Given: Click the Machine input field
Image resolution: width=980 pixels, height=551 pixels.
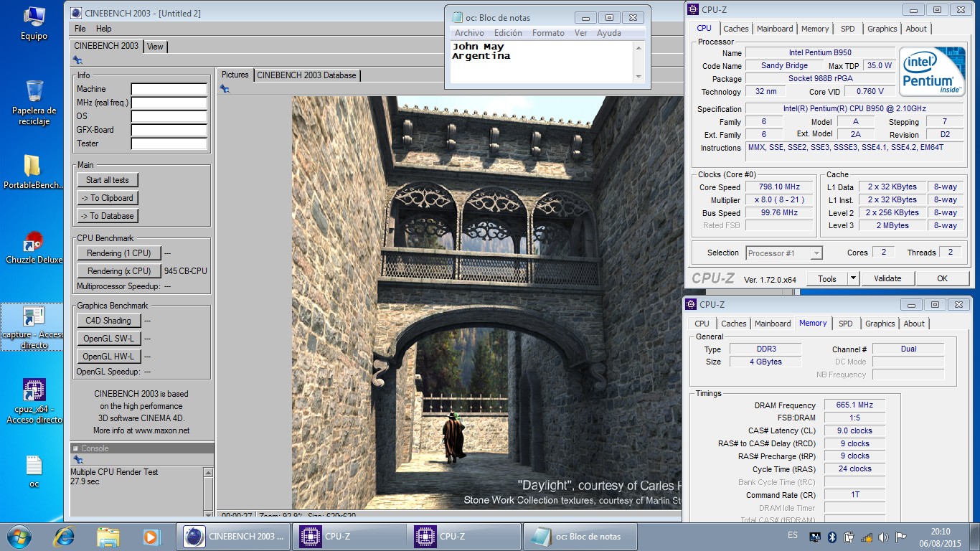Looking at the screenshot, I should tap(169, 90).
